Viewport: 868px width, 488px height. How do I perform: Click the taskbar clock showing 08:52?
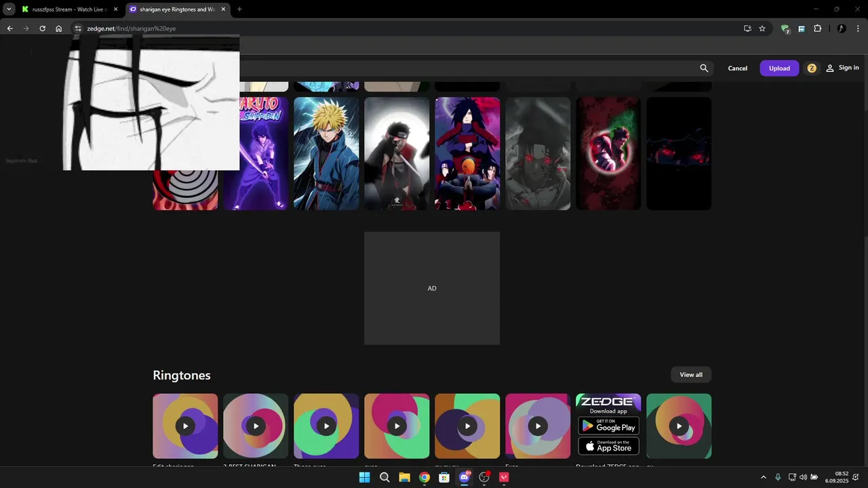point(836,477)
